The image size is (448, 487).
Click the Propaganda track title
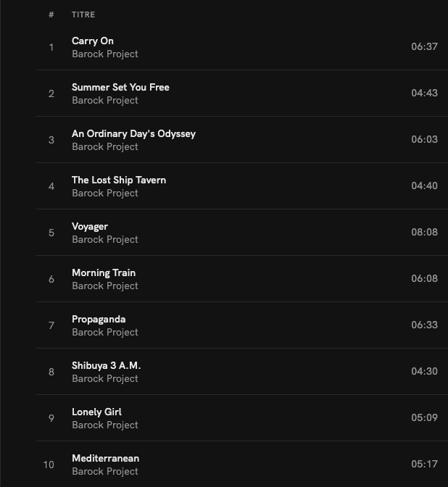click(99, 320)
